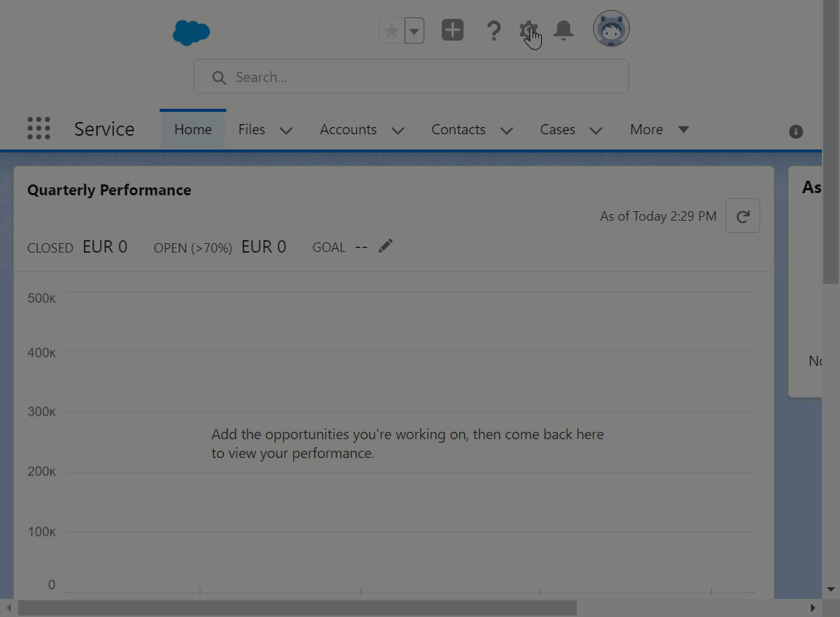The image size is (840, 617).
Task: Expand the Files tab chevron menu
Action: pos(287,131)
